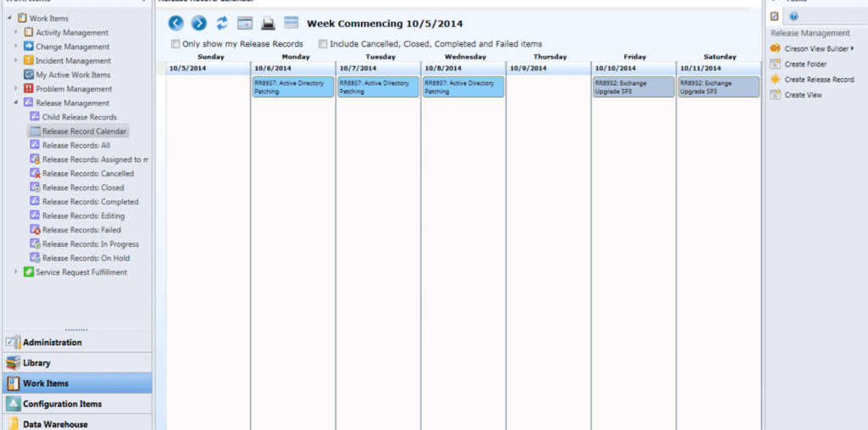868x430 pixels.
Task: Click the Release Management tasks heading
Action: (810, 33)
